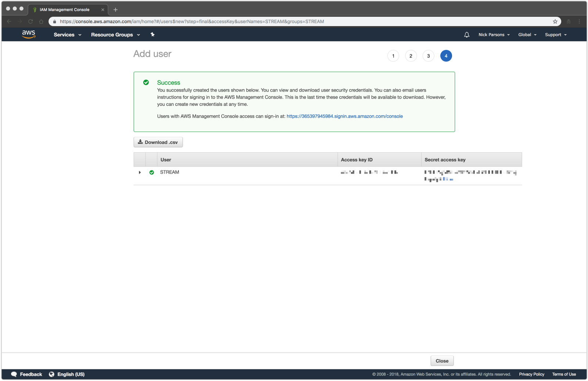
Task: Click the blurred access key ID value
Action: (x=369, y=172)
